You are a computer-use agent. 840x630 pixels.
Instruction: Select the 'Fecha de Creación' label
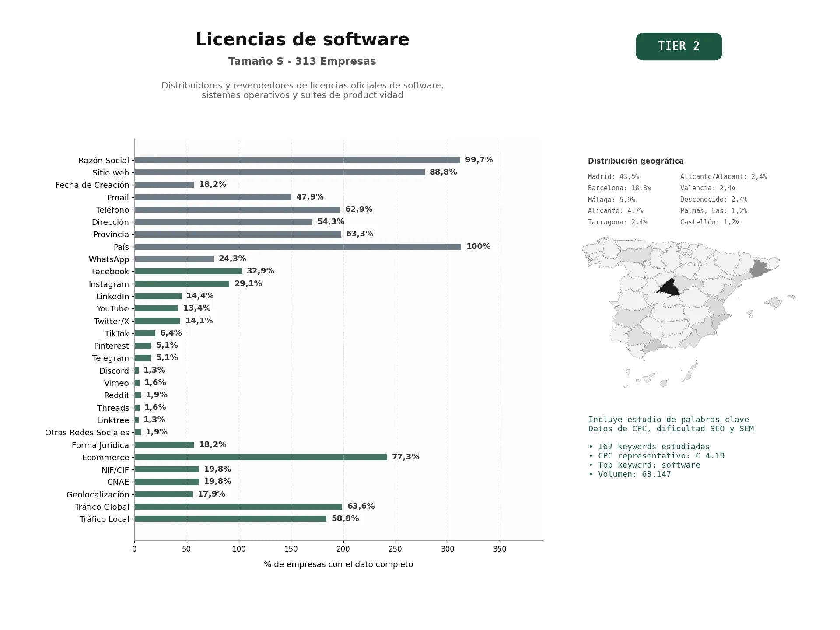92,185
